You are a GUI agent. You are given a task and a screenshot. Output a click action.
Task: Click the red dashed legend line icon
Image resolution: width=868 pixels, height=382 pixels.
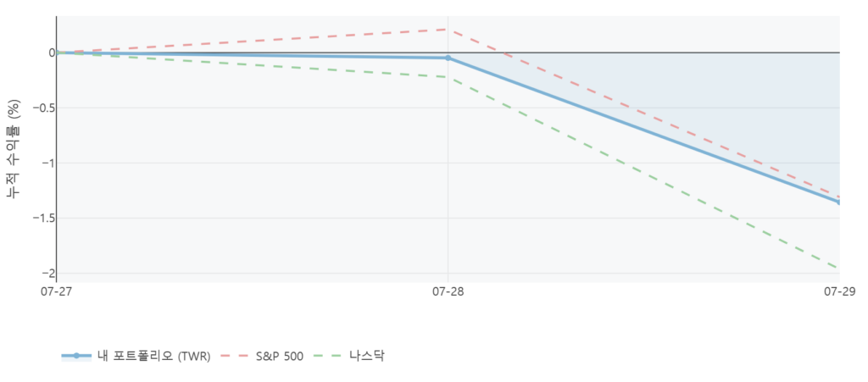click(x=235, y=356)
